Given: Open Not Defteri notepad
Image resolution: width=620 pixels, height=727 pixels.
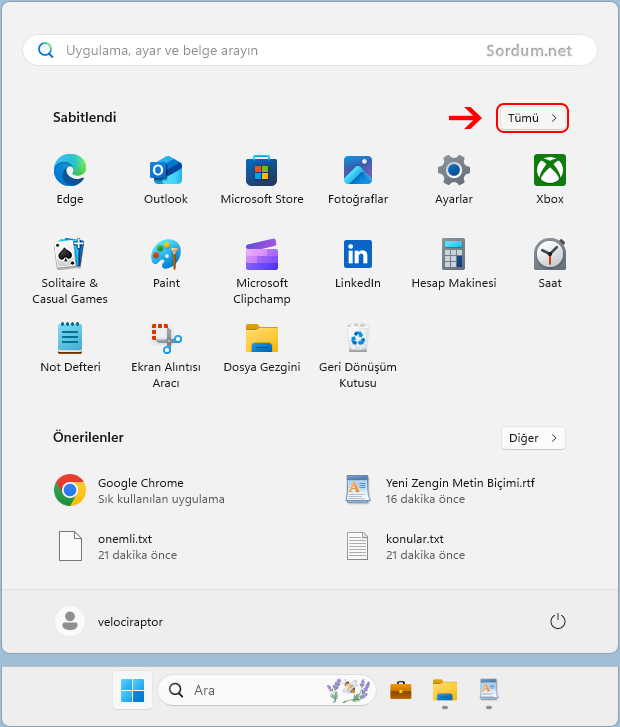Looking at the screenshot, I should coord(70,348).
